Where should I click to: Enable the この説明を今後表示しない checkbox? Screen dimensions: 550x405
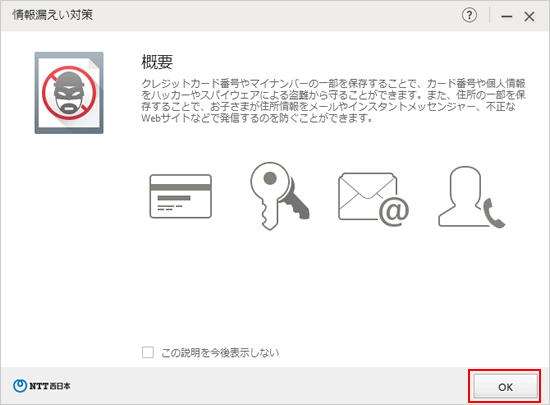[x=148, y=352]
